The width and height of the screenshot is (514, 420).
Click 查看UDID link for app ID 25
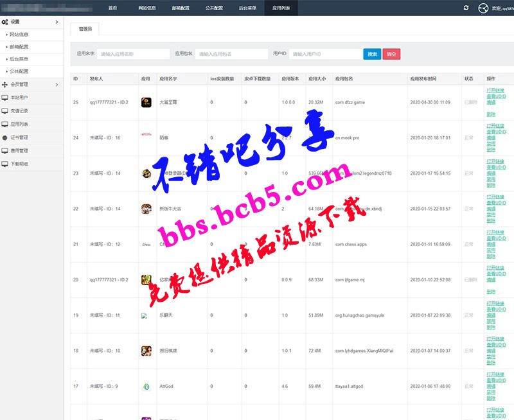point(495,96)
